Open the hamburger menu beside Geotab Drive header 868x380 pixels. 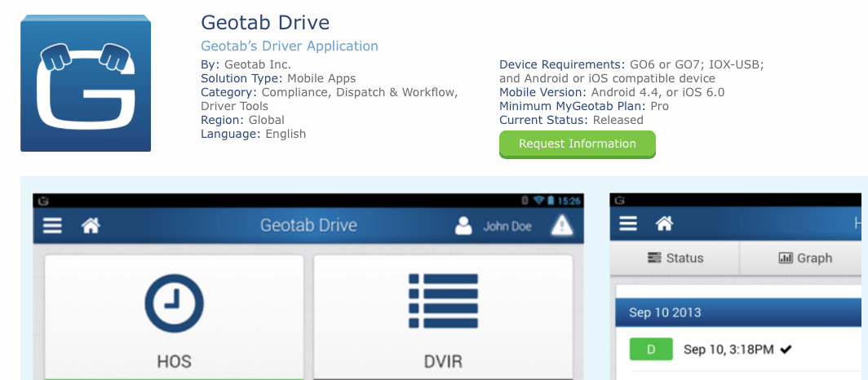[x=52, y=226]
